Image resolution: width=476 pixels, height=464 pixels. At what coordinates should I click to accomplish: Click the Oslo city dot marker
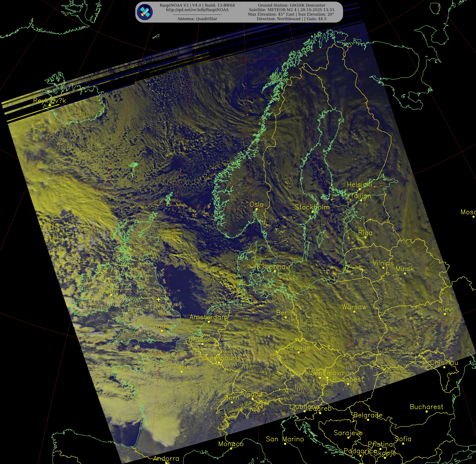pyautogui.click(x=256, y=209)
